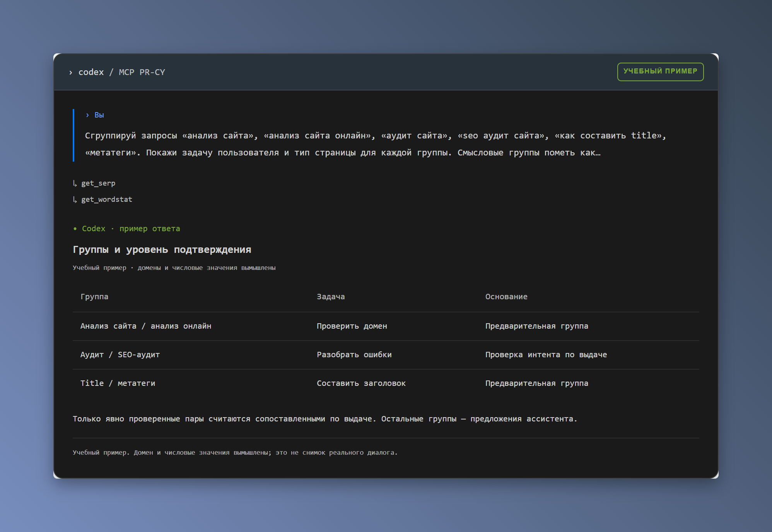Select Предварительная группа in the Title row
Image resolution: width=772 pixels, height=532 pixels.
tap(537, 383)
